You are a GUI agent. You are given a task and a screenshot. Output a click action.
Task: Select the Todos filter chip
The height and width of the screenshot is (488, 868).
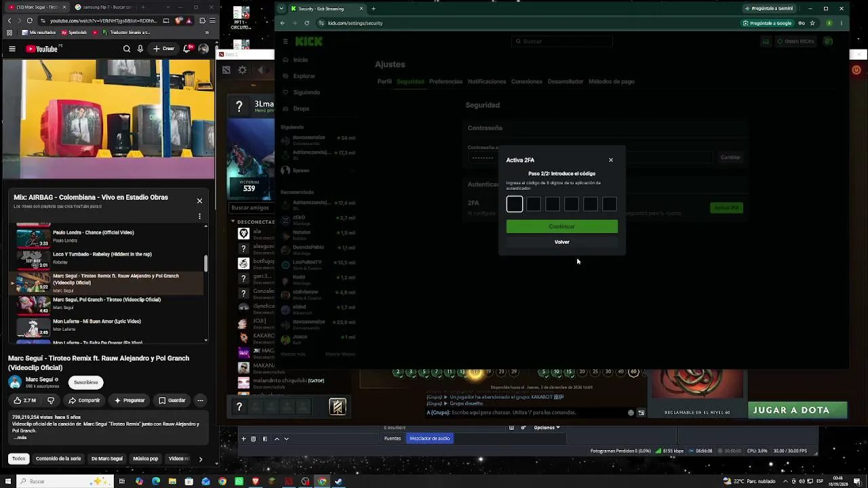point(18,459)
